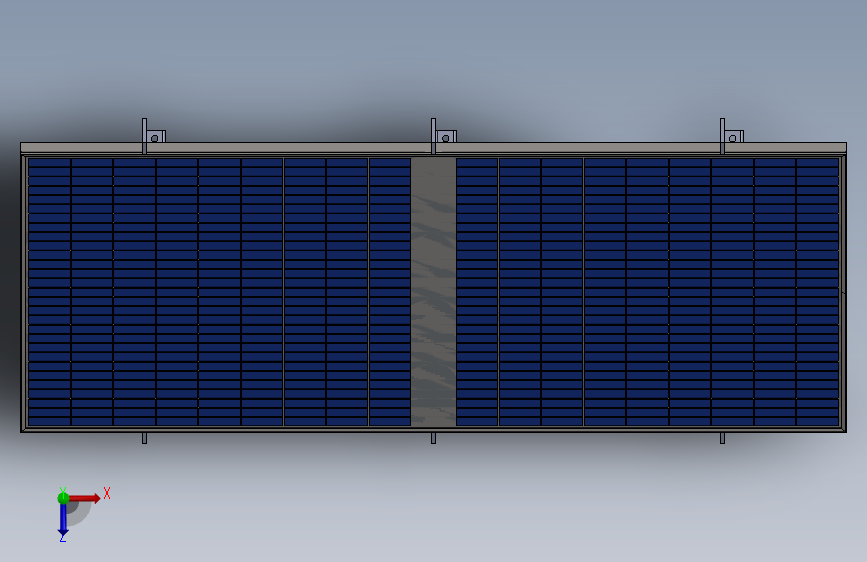Click the red X axis arrow of the triad
This screenshot has height=562, width=867.
[x=84, y=498]
